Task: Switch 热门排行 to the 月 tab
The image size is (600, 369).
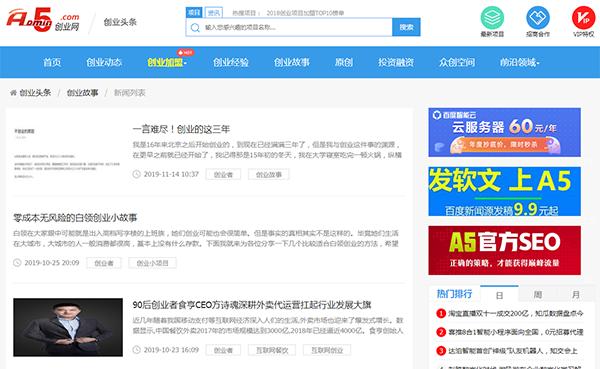Action: click(x=576, y=295)
